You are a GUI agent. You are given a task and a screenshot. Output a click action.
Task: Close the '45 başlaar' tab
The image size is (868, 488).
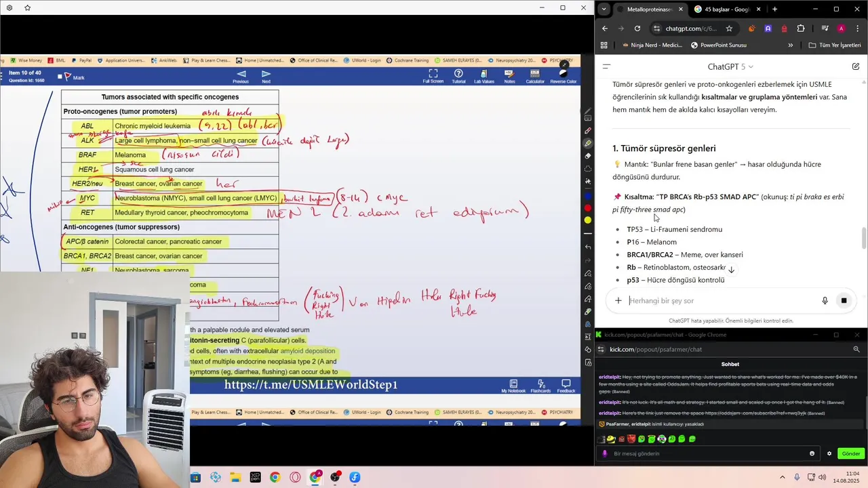click(x=758, y=9)
